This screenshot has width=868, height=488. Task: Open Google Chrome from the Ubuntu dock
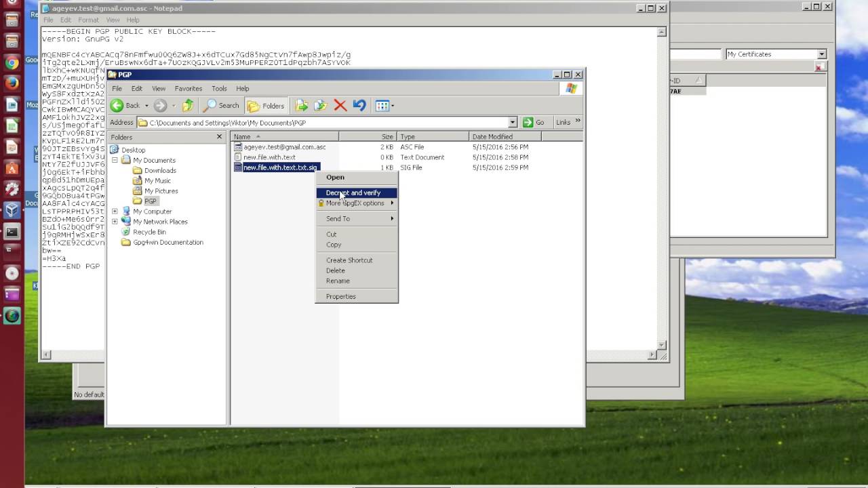point(12,63)
